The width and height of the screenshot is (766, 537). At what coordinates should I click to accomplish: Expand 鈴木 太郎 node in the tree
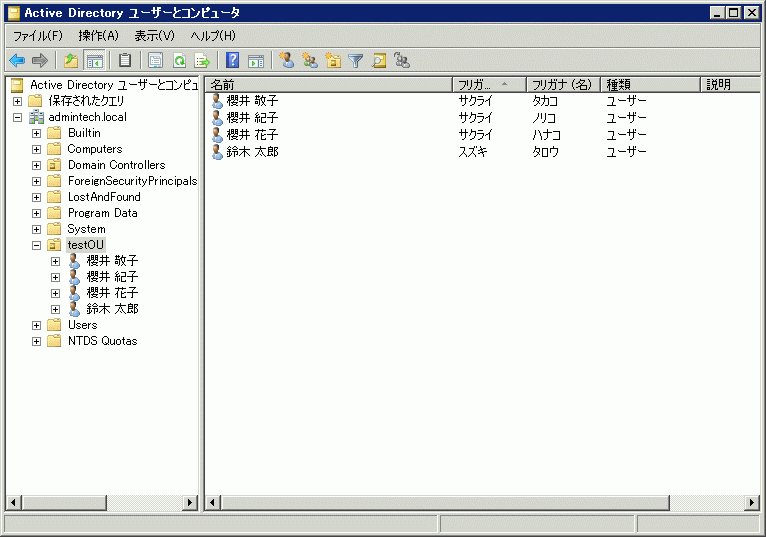56,309
